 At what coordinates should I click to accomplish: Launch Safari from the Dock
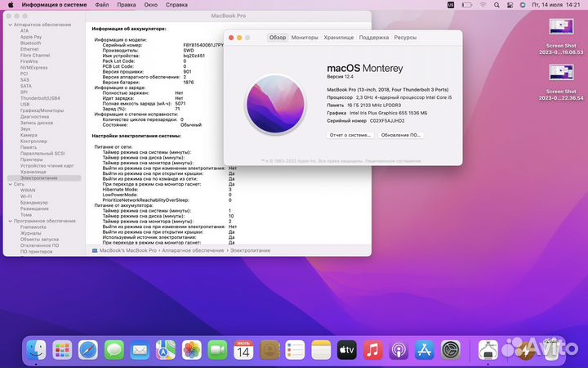click(x=88, y=350)
